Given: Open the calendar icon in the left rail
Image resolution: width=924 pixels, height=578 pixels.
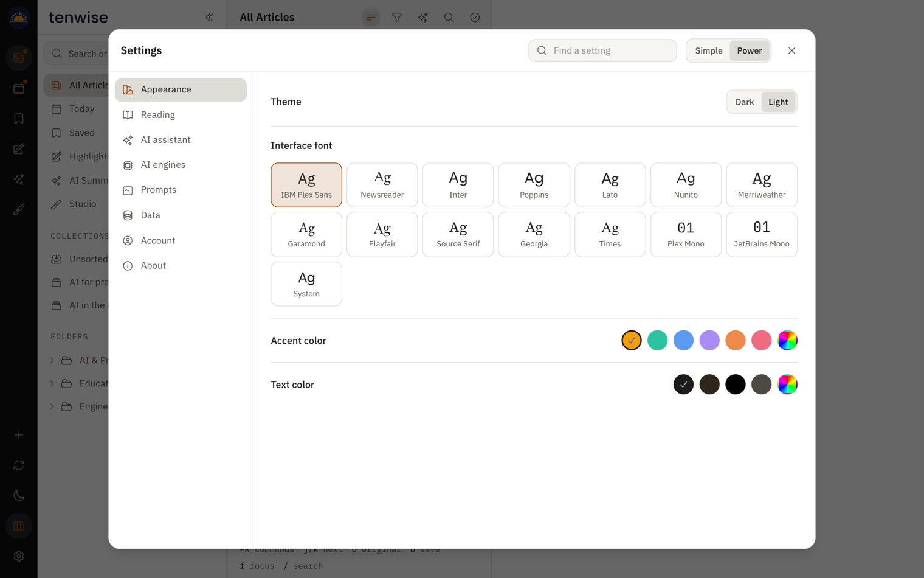Looking at the screenshot, I should (19, 88).
